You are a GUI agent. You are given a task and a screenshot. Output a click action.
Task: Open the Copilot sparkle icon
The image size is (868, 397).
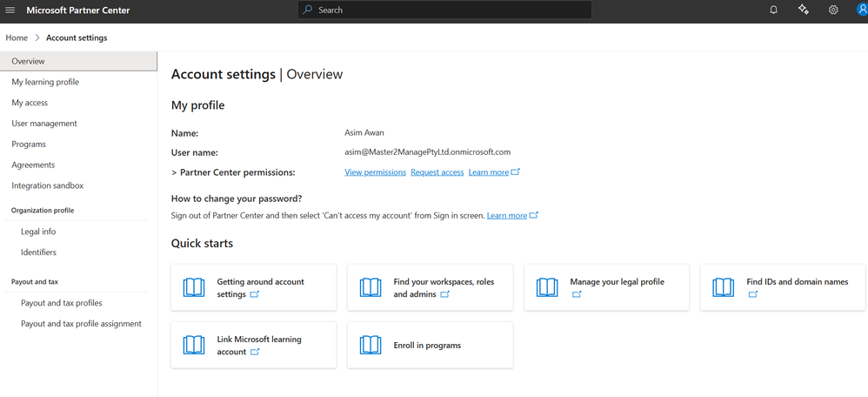(804, 10)
